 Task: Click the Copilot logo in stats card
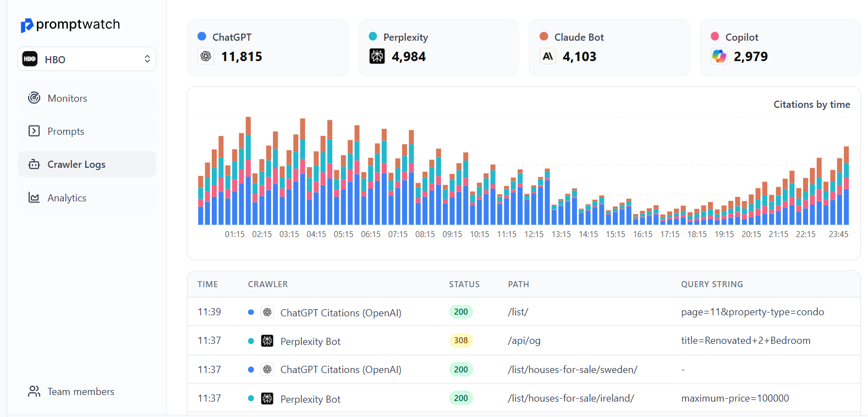[x=719, y=56]
